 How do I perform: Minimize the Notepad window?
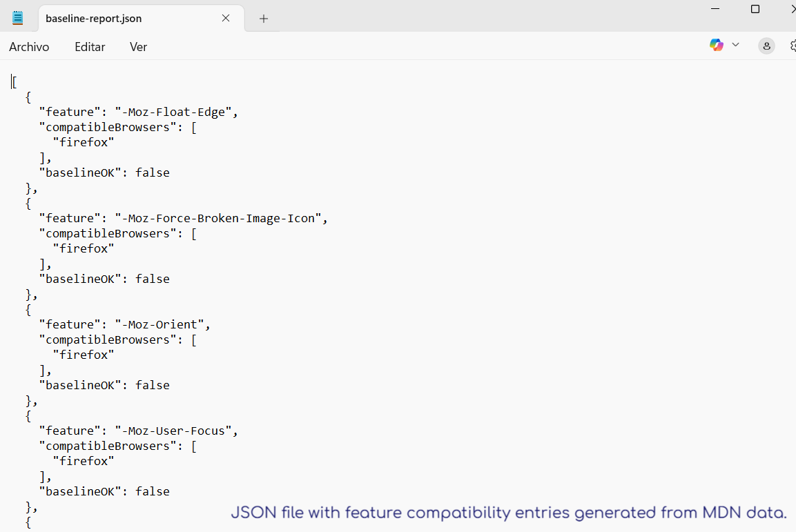(x=715, y=9)
